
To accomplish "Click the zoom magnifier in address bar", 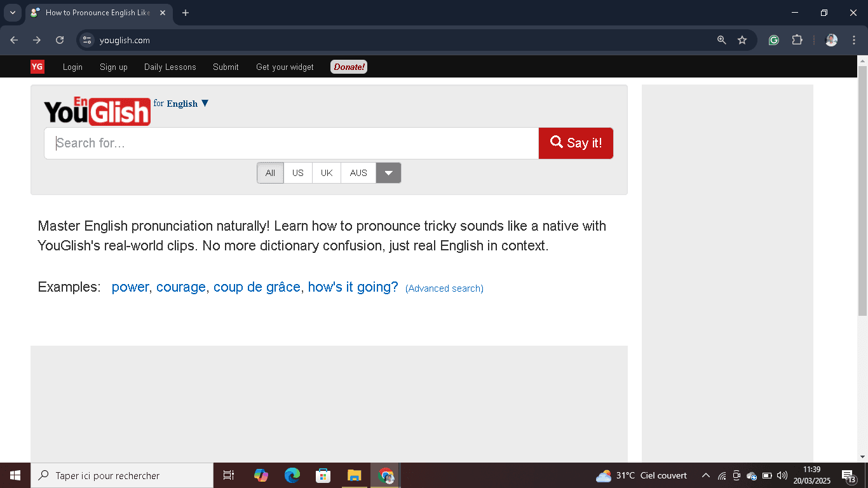I will [x=721, y=39].
